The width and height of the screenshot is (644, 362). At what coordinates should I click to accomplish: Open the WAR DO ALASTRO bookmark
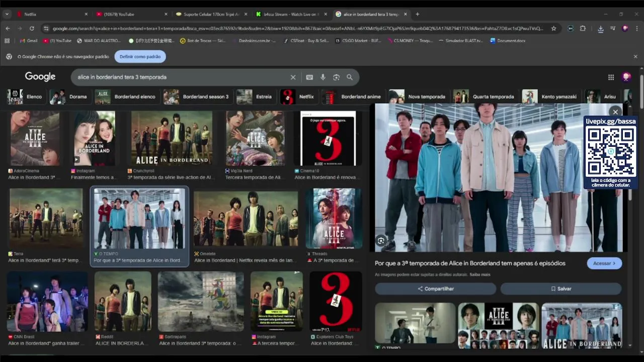point(99,41)
